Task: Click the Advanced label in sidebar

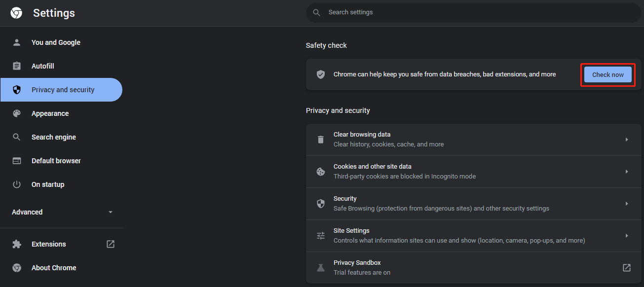Action: (27, 212)
